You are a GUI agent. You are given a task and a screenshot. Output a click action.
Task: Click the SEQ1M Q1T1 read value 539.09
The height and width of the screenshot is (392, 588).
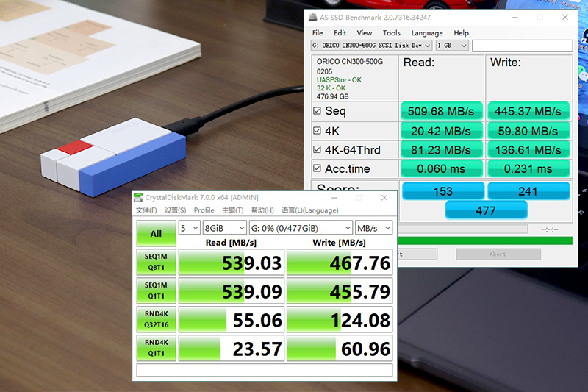coord(231,291)
